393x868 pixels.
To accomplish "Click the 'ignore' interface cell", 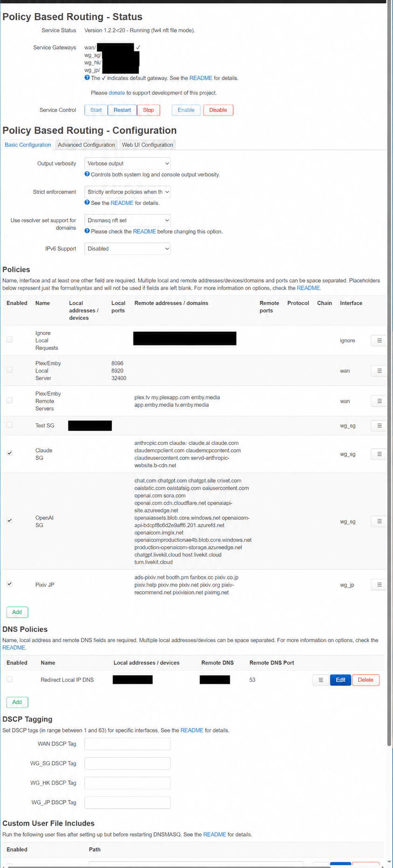I will pos(347,340).
